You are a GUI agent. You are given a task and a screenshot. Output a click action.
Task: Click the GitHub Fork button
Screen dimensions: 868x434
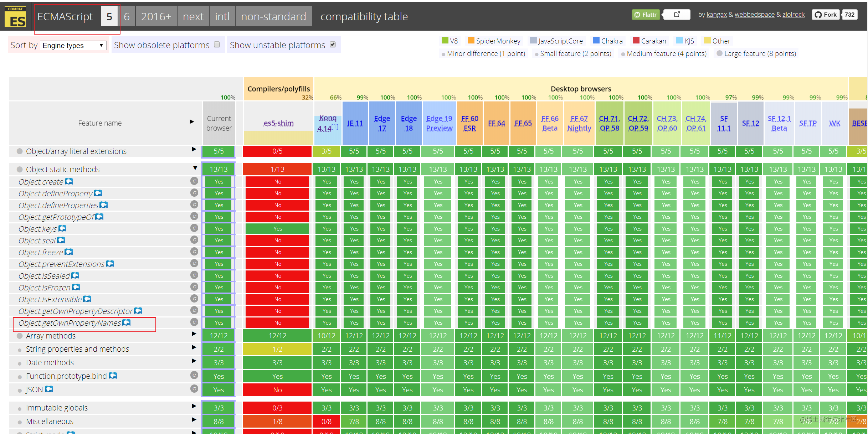tap(826, 15)
